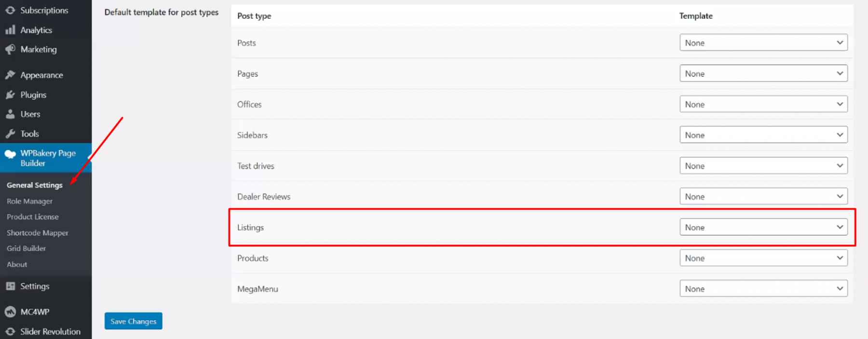
Task: Expand the Listings template dropdown
Action: pyautogui.click(x=763, y=227)
